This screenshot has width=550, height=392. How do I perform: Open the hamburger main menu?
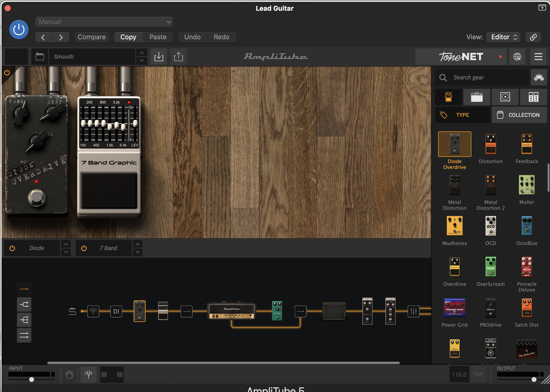(x=538, y=57)
